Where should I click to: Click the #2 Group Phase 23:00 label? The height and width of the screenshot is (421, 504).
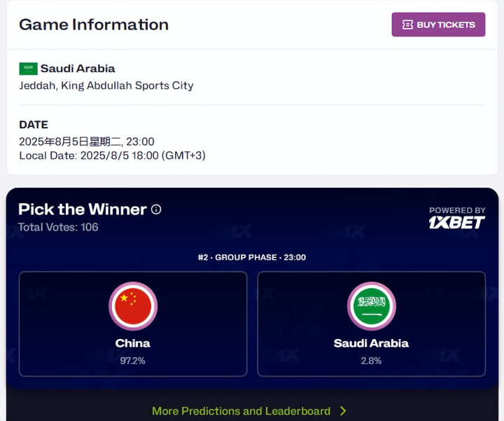(x=252, y=257)
